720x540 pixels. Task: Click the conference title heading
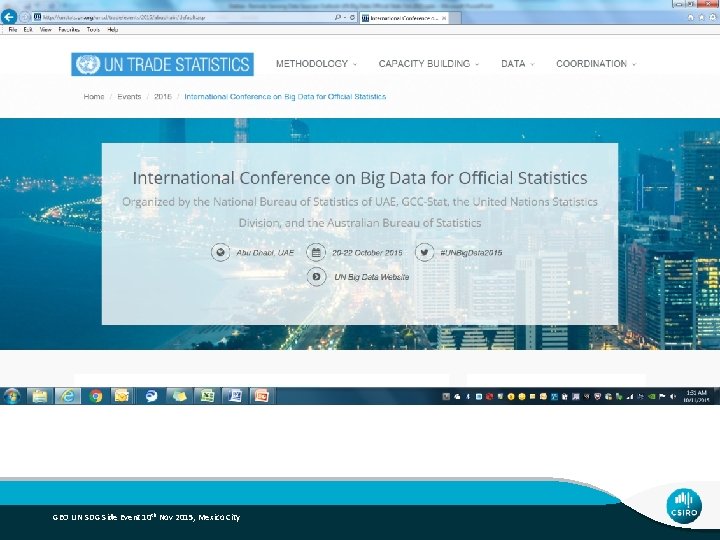click(x=360, y=178)
